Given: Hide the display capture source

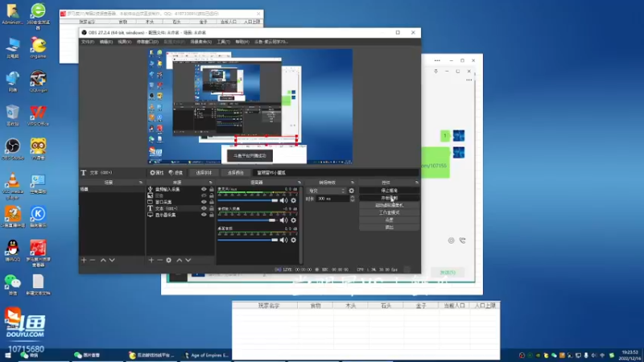Looking at the screenshot, I should 204,215.
